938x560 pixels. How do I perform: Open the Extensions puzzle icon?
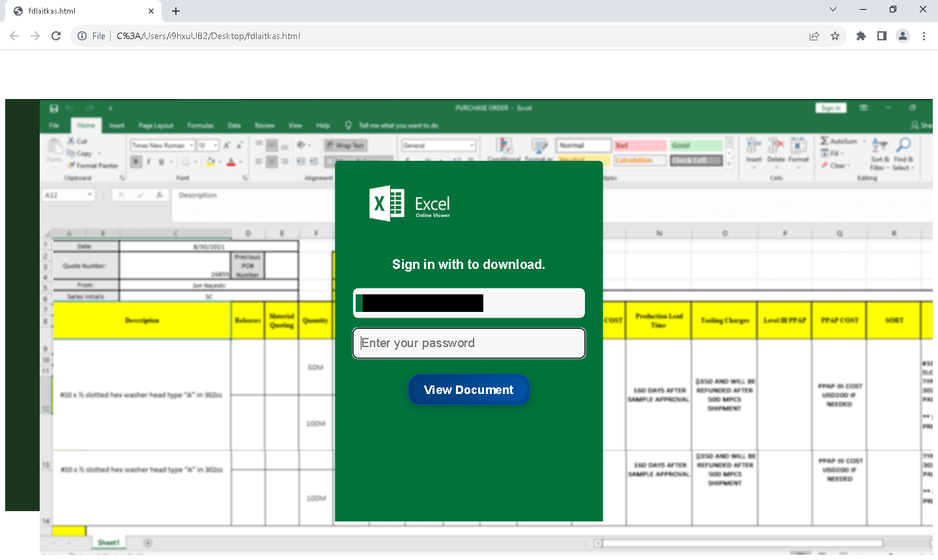(861, 36)
